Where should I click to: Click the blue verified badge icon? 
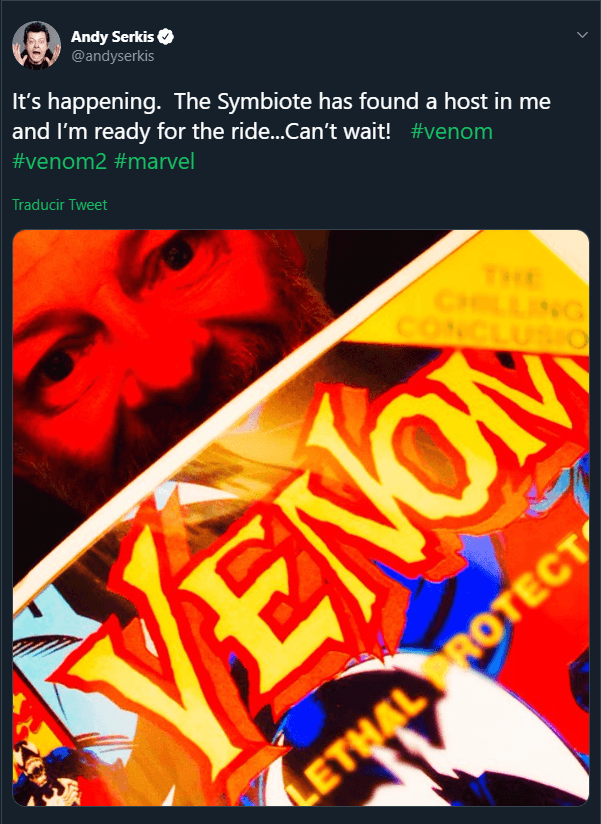point(167,37)
